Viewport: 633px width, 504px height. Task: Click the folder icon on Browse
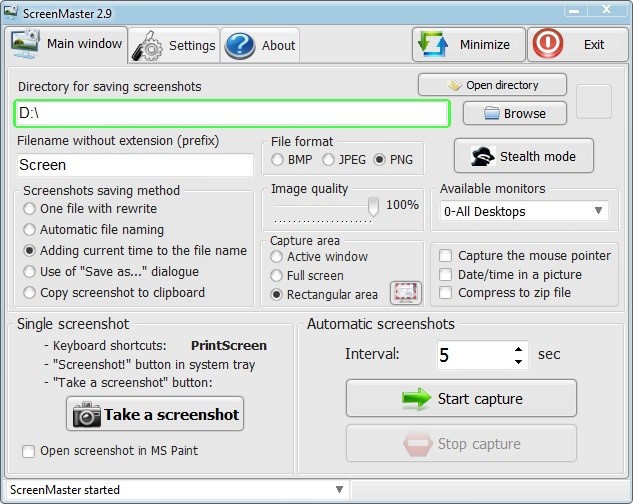pos(492,113)
